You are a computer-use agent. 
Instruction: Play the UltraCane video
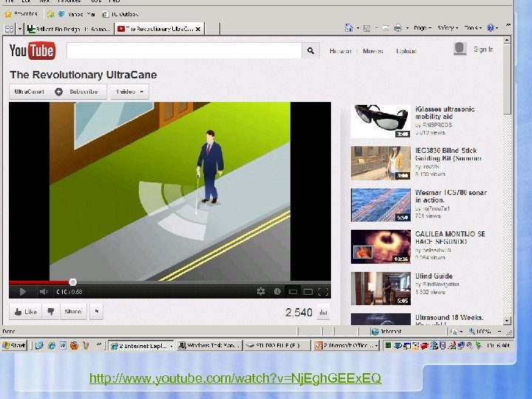tap(22, 292)
